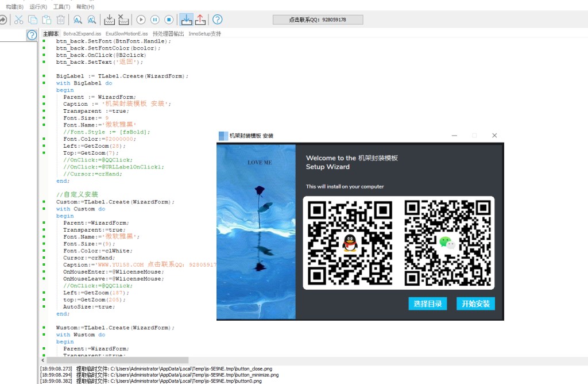This screenshot has height=384, width=588.
Task: Click the 点击联系QQ: 928059178 button
Action: pos(326,20)
